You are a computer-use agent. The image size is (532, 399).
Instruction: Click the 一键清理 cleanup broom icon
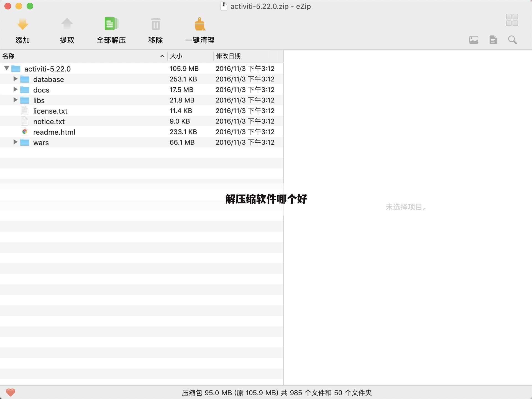click(x=200, y=24)
